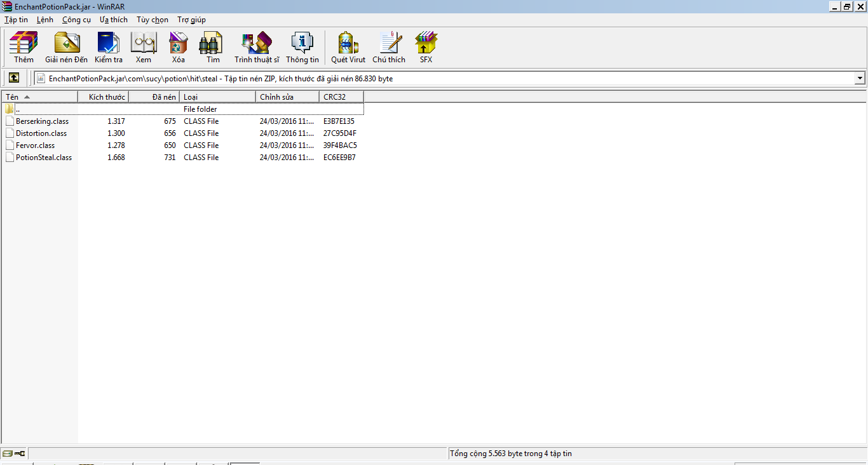Click packed size value 731
This screenshot has height=465, width=868.
(x=170, y=157)
